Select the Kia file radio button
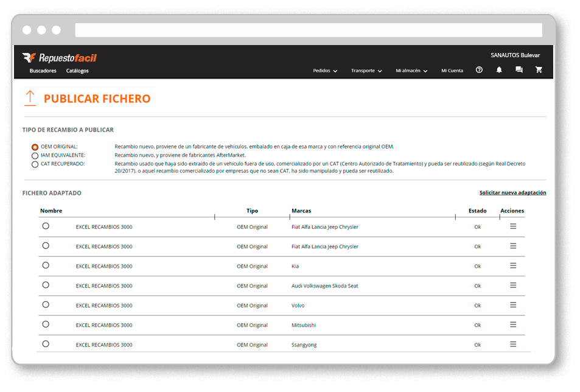 tap(46, 265)
